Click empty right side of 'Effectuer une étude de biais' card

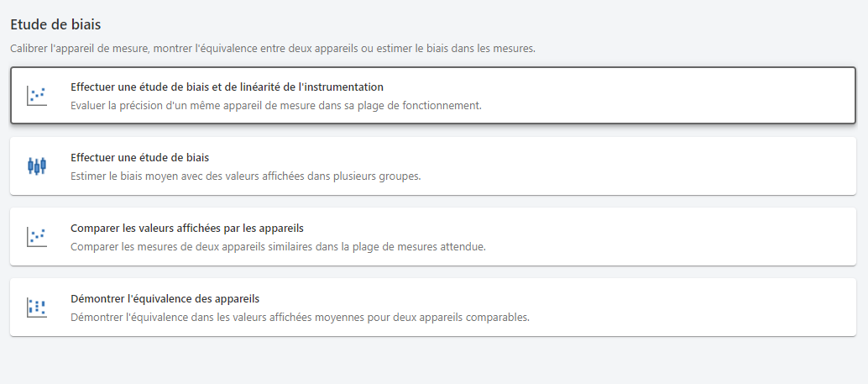(714, 166)
